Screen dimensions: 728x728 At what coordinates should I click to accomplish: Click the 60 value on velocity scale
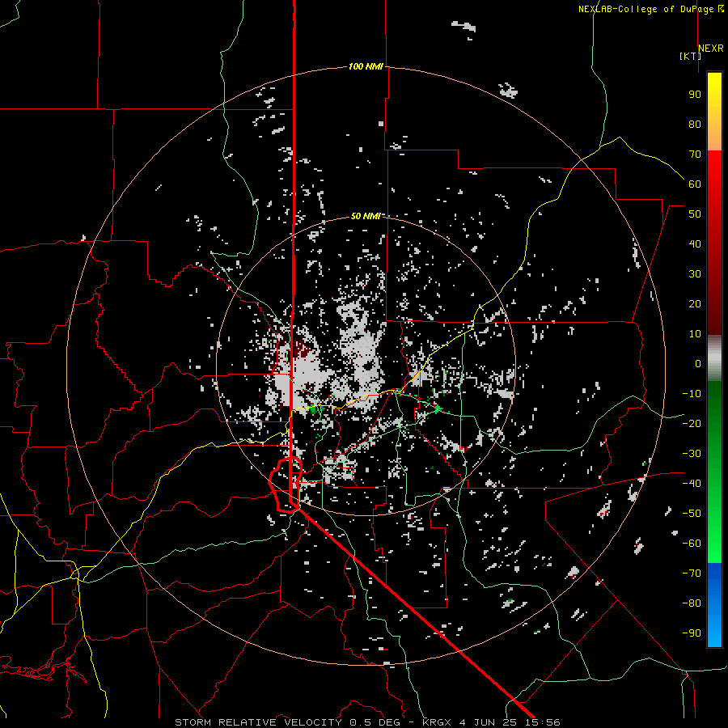695,184
